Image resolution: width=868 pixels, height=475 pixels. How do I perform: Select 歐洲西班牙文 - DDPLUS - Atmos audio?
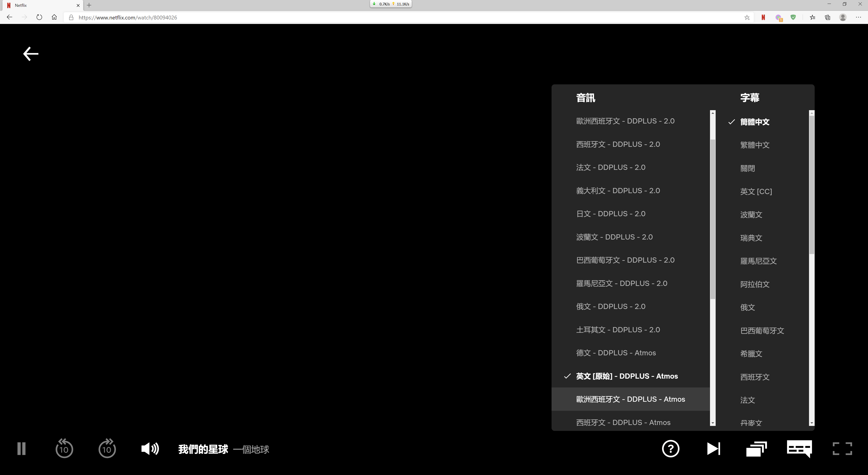(x=630, y=399)
